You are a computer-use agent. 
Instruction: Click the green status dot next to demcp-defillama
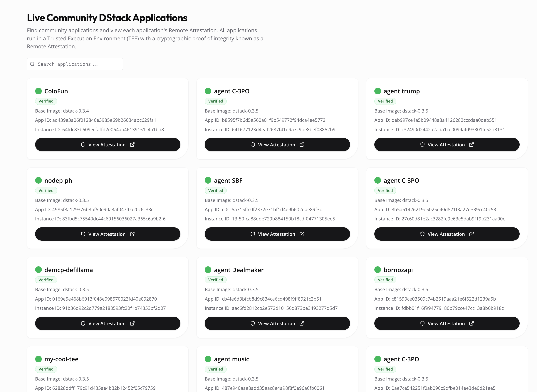[x=38, y=270]
